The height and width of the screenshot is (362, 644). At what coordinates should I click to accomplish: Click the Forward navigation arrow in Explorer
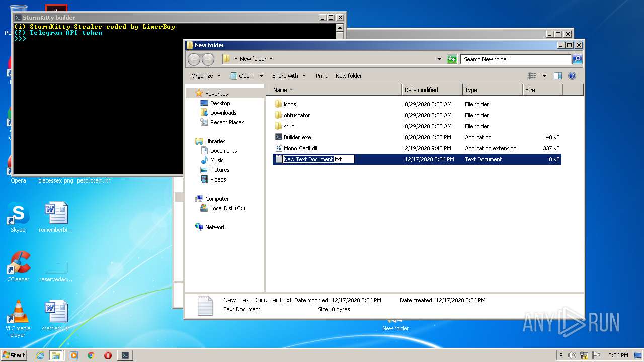point(208,59)
